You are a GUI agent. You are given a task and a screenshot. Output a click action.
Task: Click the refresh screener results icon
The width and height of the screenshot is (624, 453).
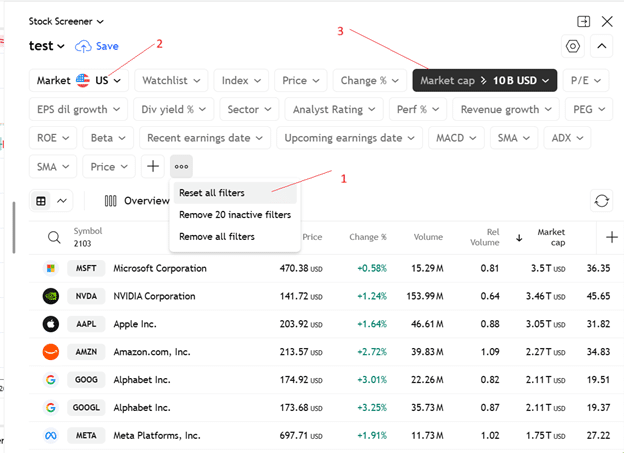tap(601, 201)
